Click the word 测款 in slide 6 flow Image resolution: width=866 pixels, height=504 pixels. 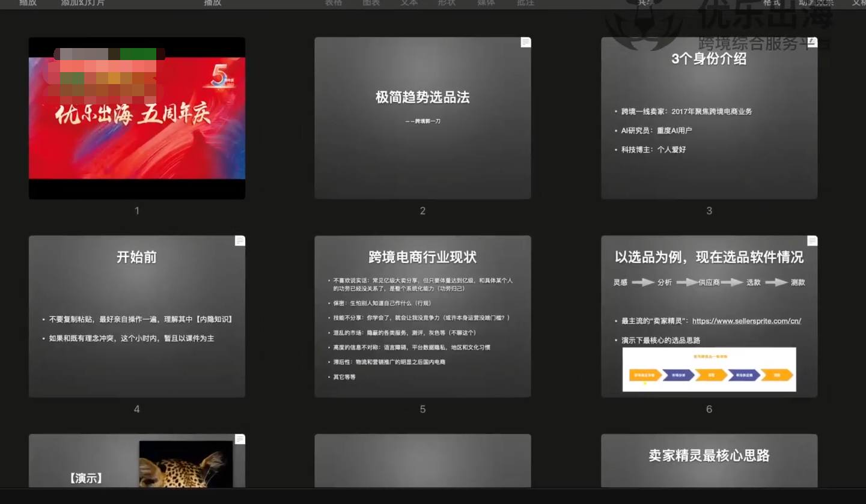pos(797,282)
